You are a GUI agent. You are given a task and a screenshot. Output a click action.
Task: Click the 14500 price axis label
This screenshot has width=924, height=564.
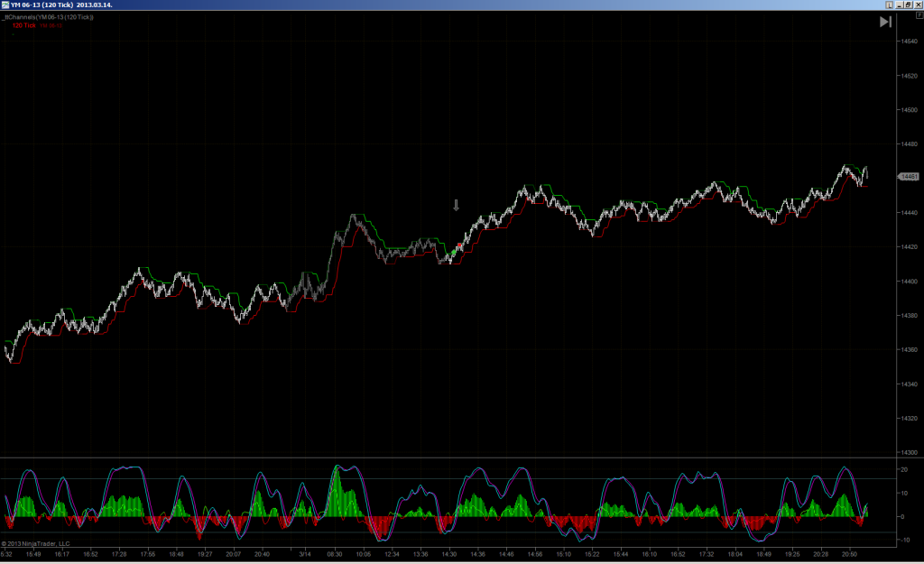909,109
